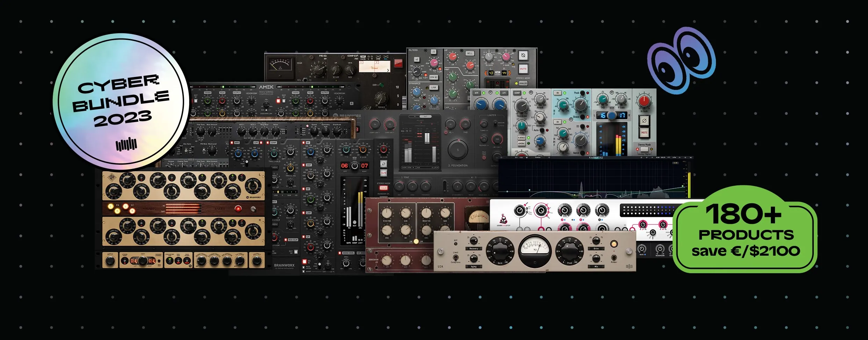This screenshot has width=868, height=340.
Task: Click the AMEK Mastering Compressor logo
Action: [266, 87]
